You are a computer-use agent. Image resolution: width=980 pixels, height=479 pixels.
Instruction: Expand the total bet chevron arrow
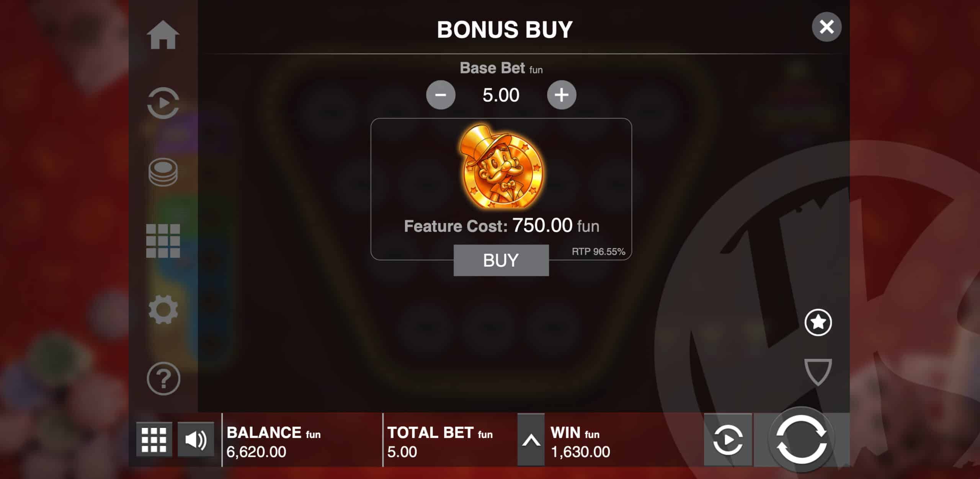click(531, 440)
